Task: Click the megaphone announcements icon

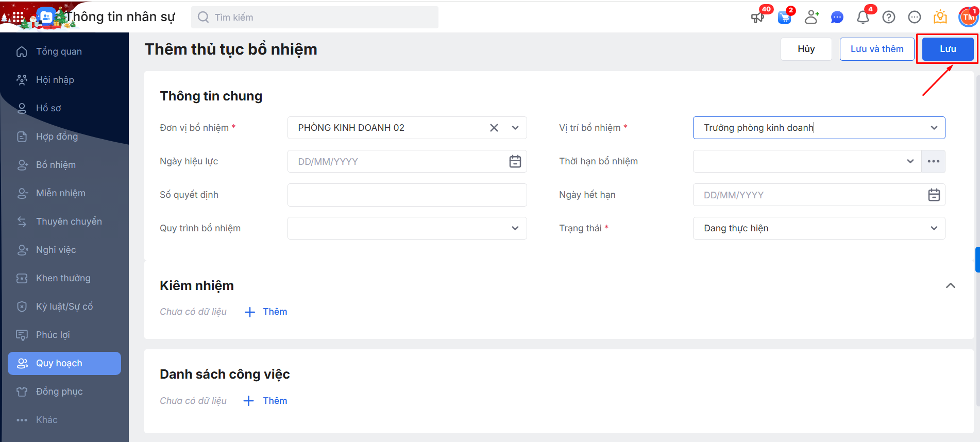Action: [x=757, y=18]
